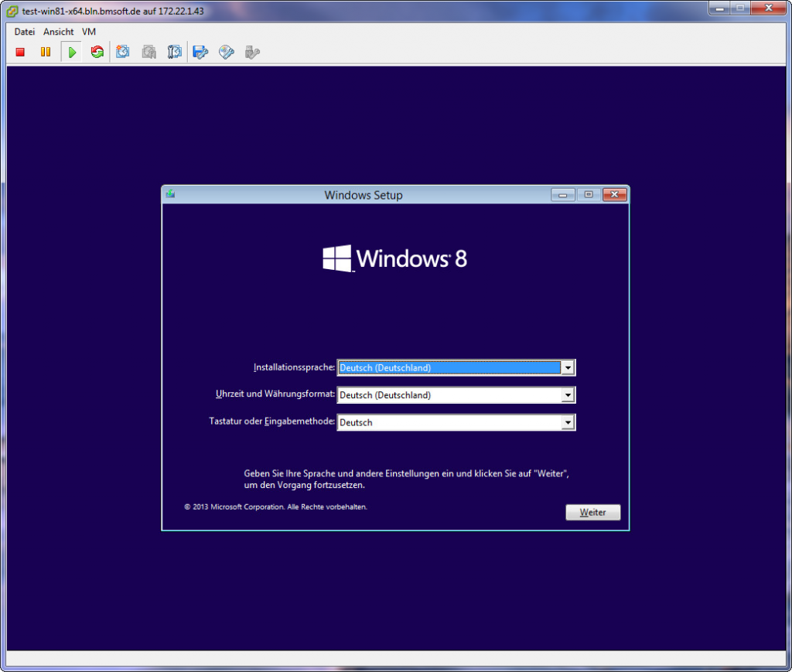This screenshot has height=672, width=792.
Task: Open the VM menu
Action: tap(88, 32)
